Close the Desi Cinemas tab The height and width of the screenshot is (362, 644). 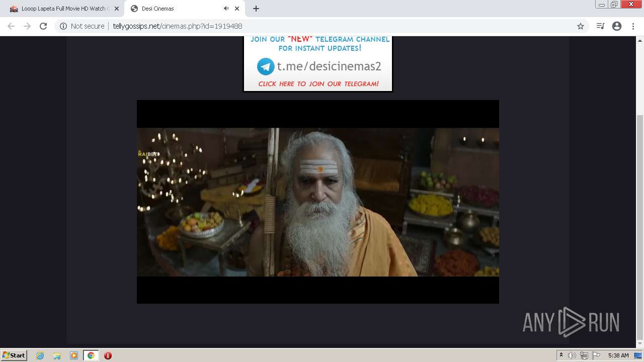point(237,9)
